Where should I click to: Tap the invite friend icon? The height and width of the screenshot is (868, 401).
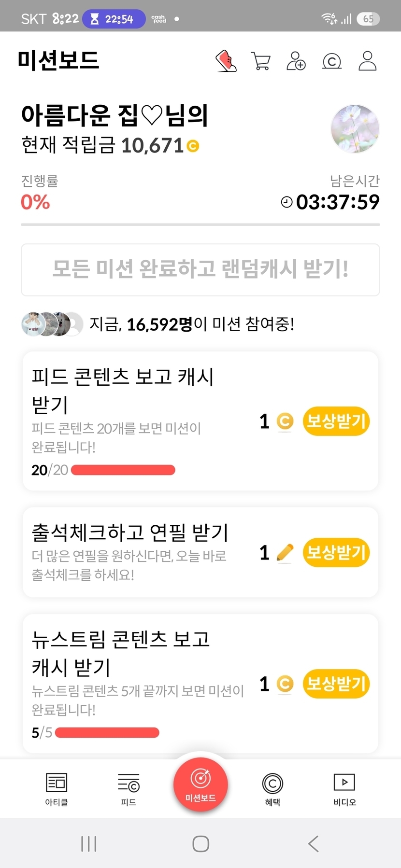pyautogui.click(x=296, y=61)
